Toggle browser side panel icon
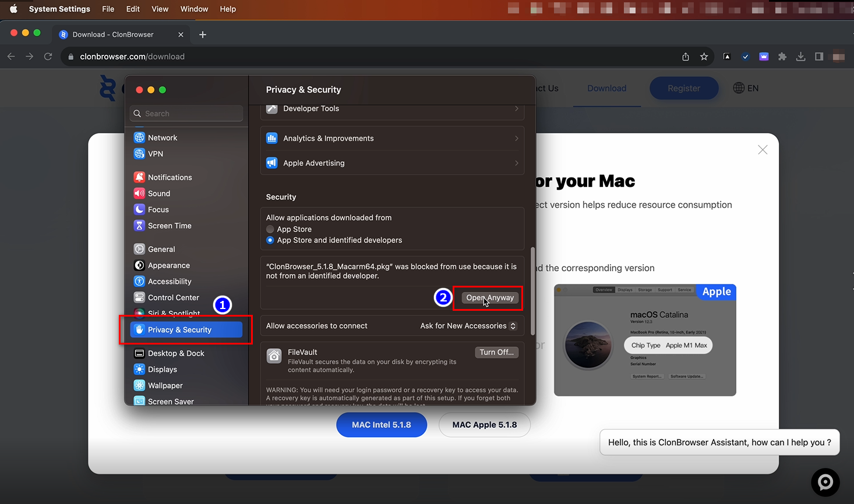Image resolution: width=854 pixels, height=504 pixels. pos(819,56)
